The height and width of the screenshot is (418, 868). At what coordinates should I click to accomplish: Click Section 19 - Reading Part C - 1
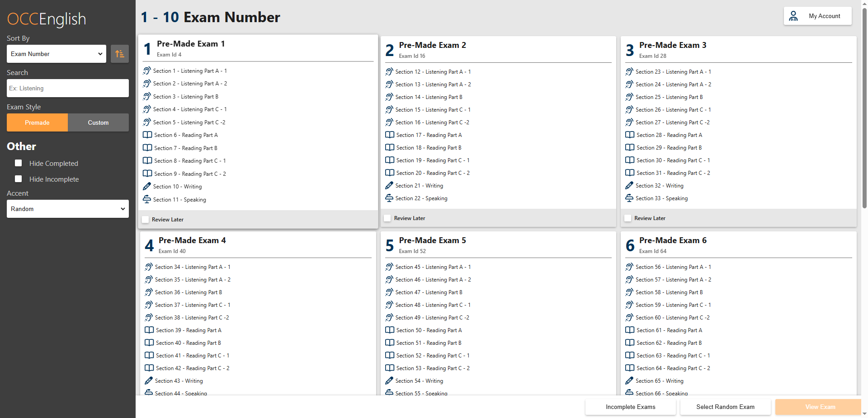click(x=433, y=160)
